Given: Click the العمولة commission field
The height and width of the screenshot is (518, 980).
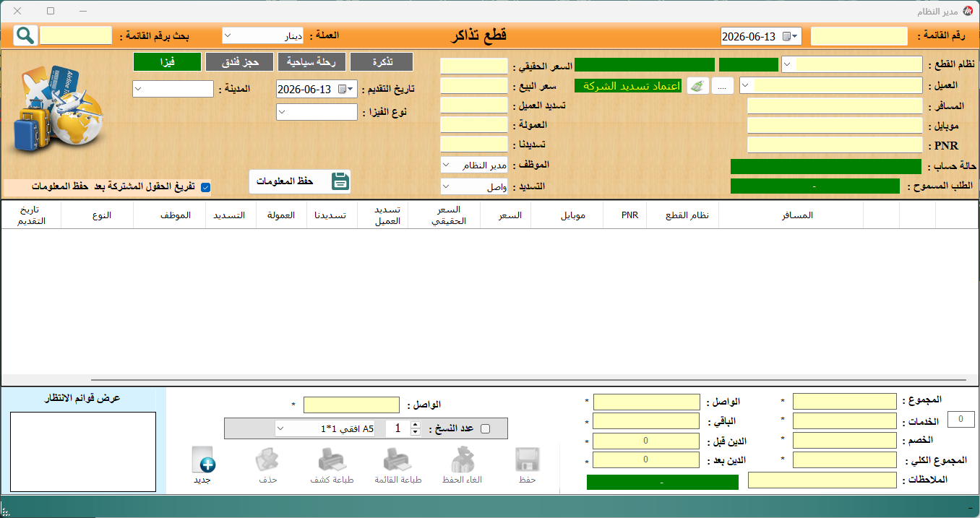Looking at the screenshot, I should 474,125.
